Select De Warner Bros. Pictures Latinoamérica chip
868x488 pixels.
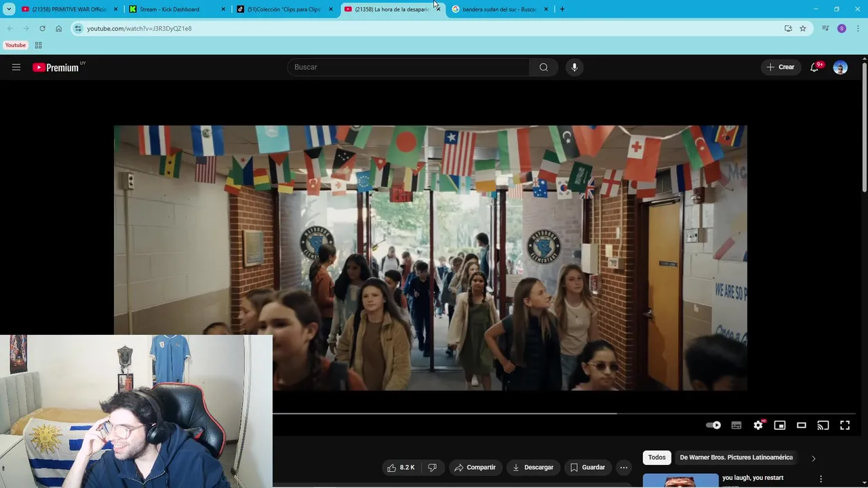point(736,457)
